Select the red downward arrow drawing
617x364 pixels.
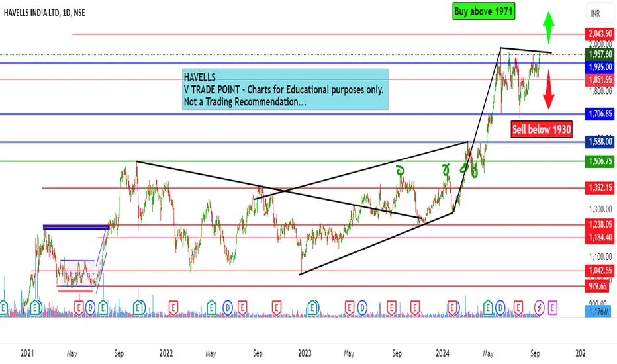pos(549,91)
